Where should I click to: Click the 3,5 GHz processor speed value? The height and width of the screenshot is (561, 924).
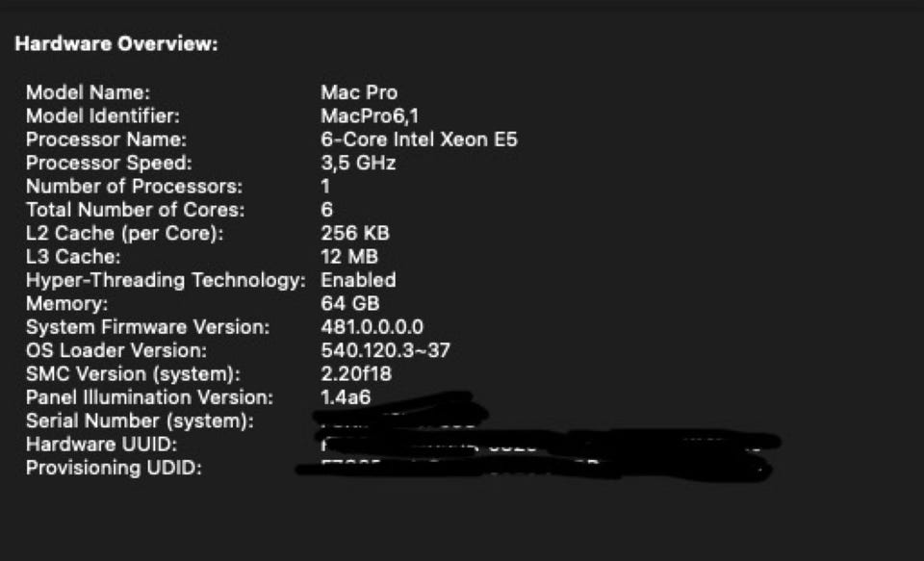[x=358, y=163]
